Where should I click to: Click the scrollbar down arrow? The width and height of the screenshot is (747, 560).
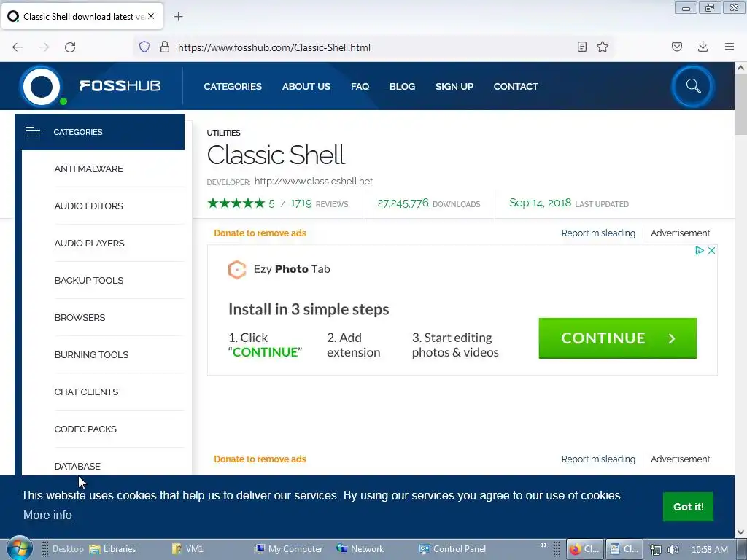(740, 532)
